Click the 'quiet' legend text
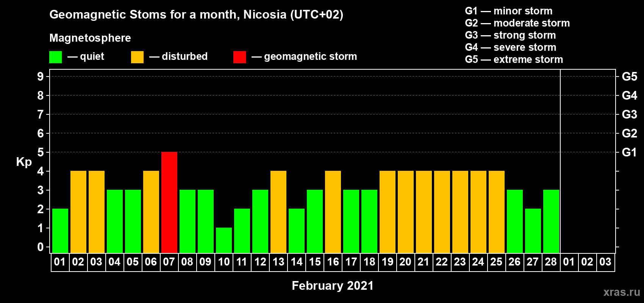Image resolution: width=644 pixels, height=303 pixels. pos(92,57)
